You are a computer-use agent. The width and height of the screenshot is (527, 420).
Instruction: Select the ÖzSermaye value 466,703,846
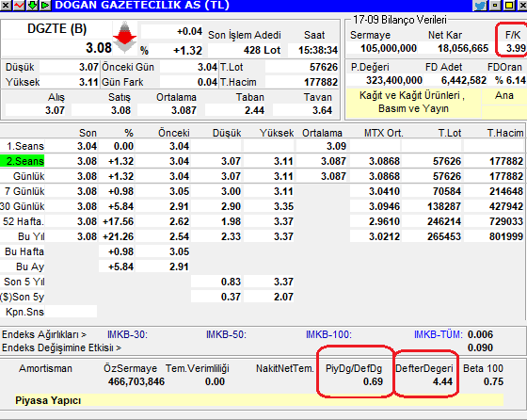point(136,381)
